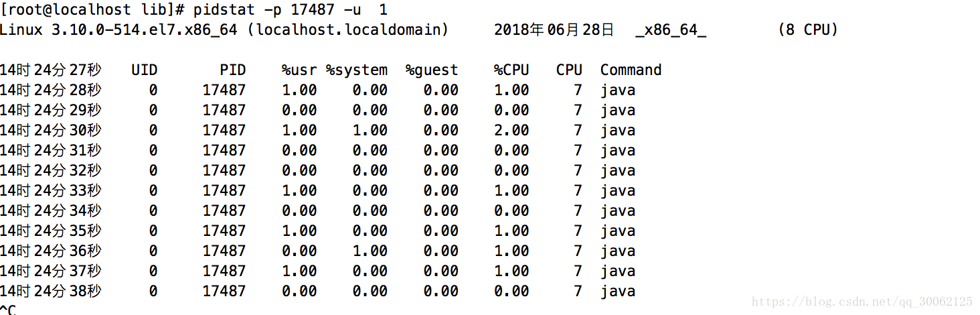
Task: Click the header timestamp 14时24分27秒
Action: point(51,70)
